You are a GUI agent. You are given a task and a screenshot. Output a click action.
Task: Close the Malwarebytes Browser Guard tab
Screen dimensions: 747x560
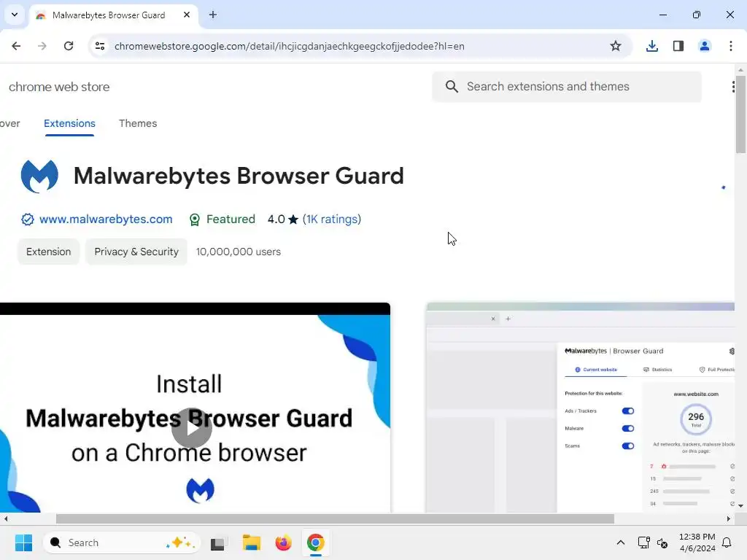point(187,15)
